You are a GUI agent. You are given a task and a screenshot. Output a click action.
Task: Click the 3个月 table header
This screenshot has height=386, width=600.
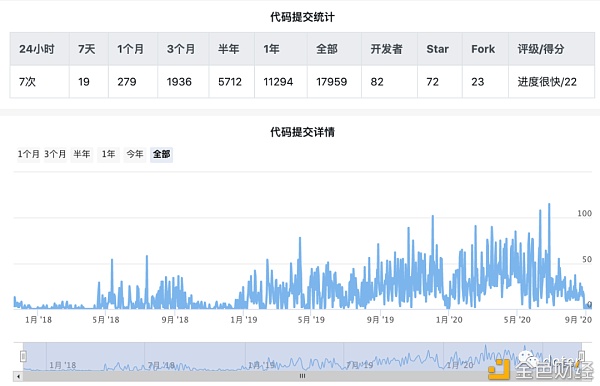click(183, 49)
